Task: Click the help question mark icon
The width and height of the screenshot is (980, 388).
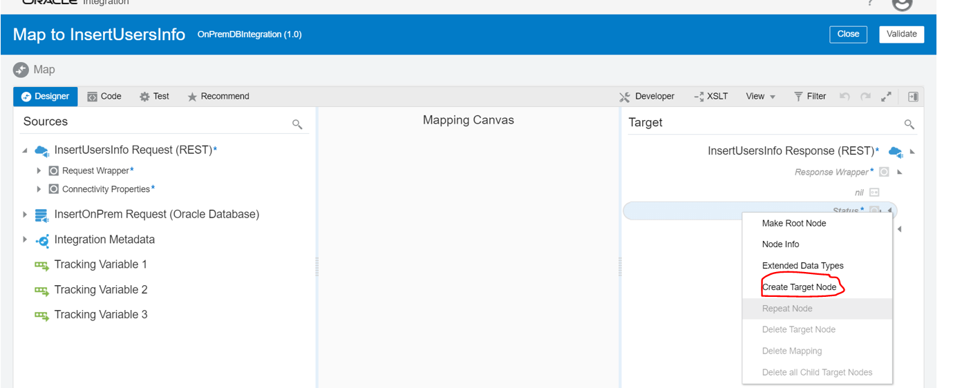Action: tap(870, 3)
